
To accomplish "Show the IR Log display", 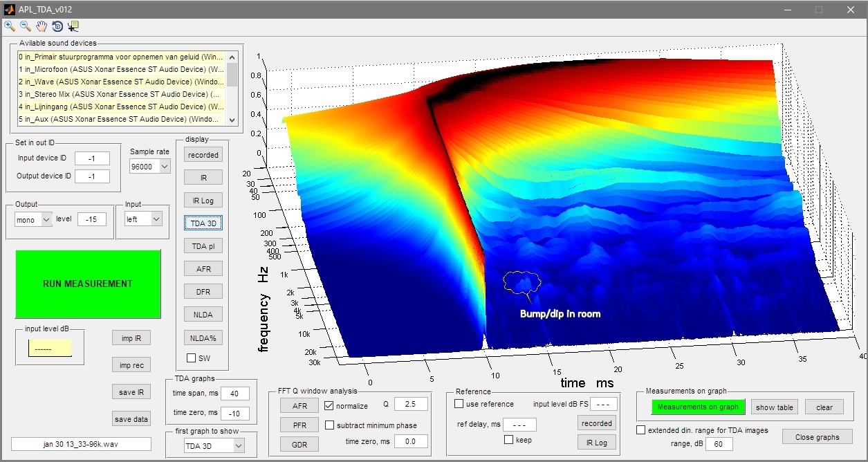I will (x=203, y=201).
